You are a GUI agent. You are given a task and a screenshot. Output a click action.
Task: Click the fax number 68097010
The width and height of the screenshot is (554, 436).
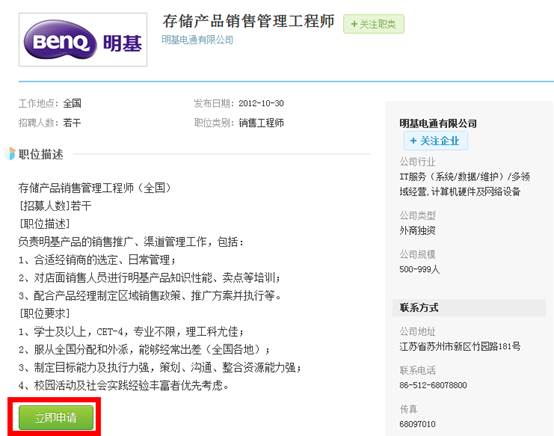pyautogui.click(x=417, y=424)
